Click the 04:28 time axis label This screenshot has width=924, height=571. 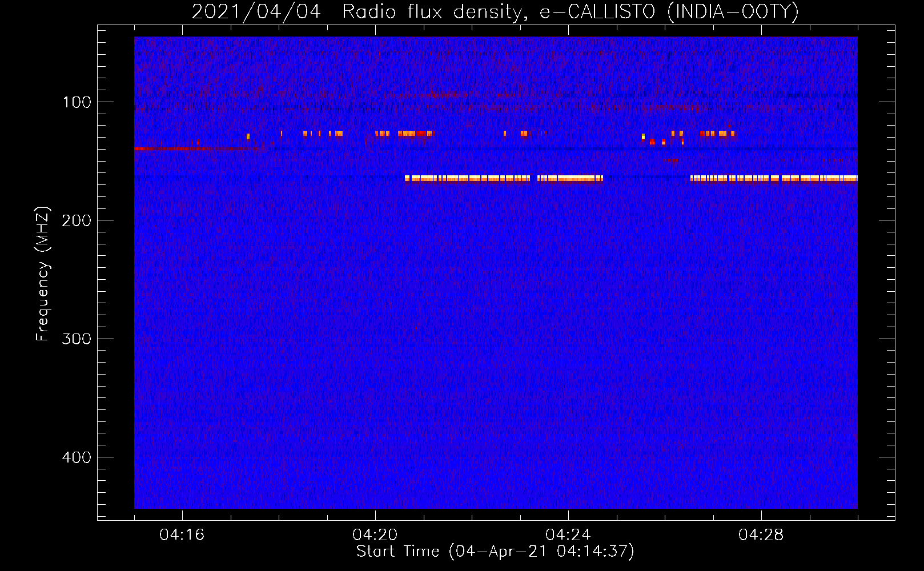tap(761, 535)
